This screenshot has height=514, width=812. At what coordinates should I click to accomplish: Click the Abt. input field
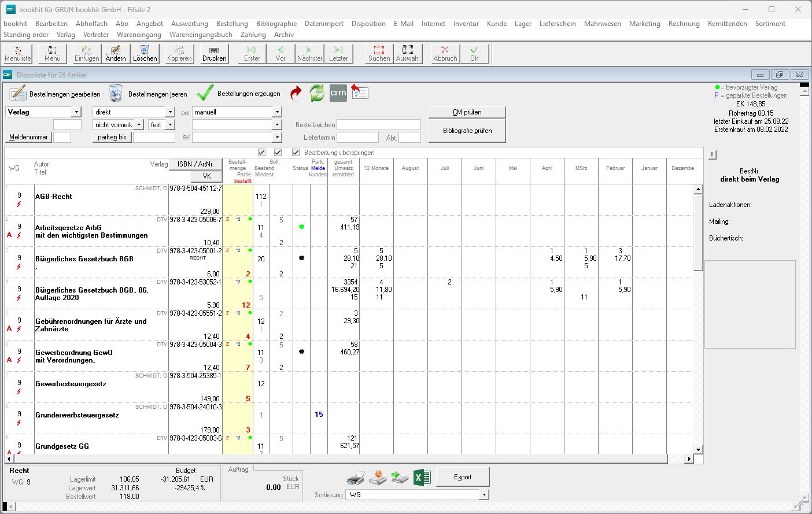(409, 138)
